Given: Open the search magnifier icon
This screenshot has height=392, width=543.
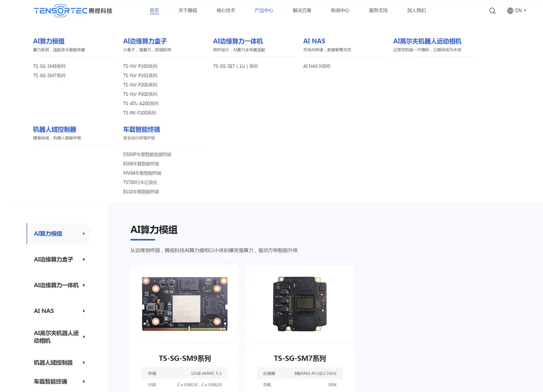Looking at the screenshot, I should tap(492, 11).
